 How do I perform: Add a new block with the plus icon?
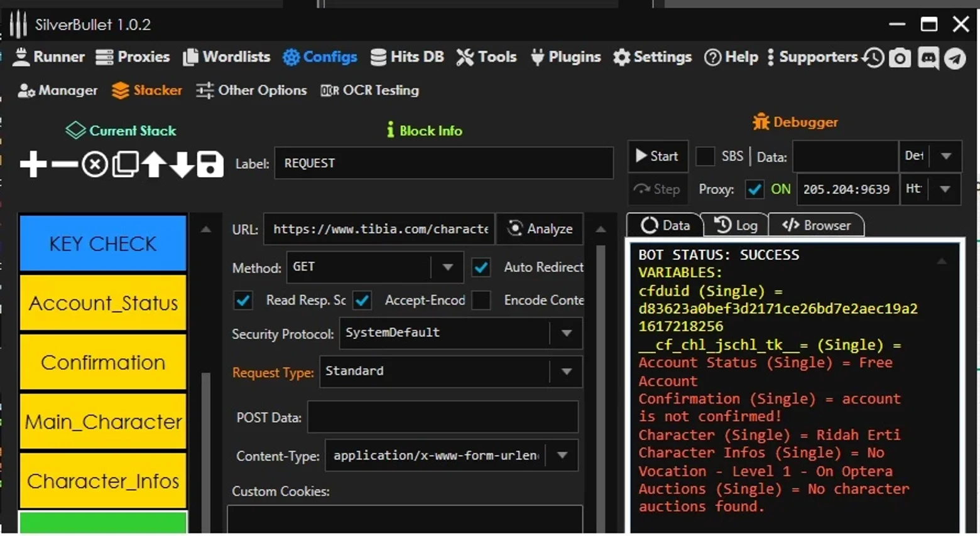(33, 164)
